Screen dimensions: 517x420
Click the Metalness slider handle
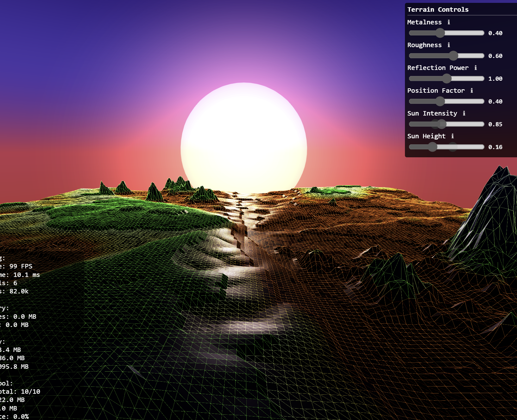click(440, 33)
